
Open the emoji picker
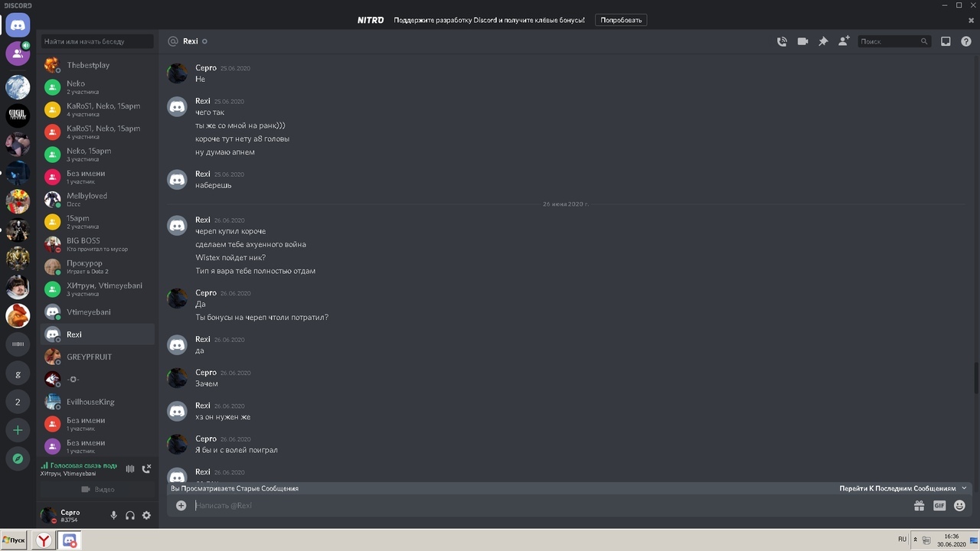point(959,506)
